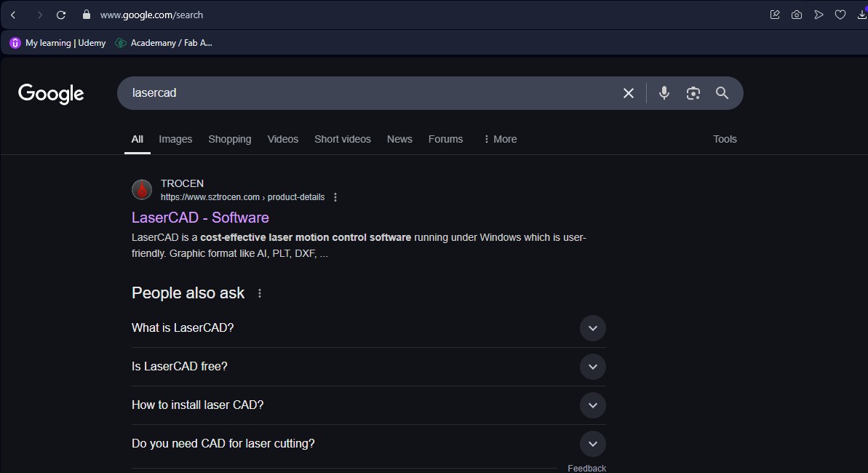Open the search Tools options
This screenshot has width=868, height=473.
(725, 139)
